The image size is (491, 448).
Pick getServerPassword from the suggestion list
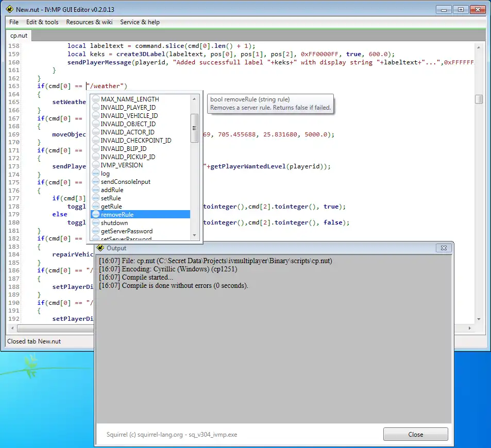click(140, 231)
